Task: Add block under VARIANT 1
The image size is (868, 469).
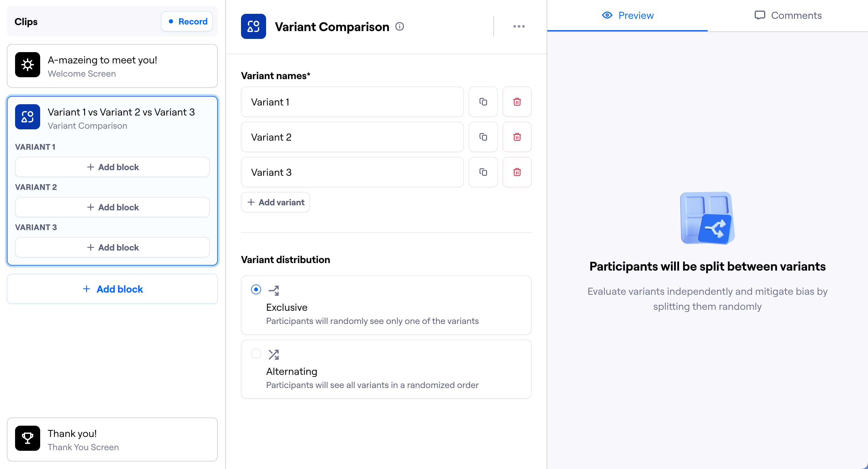Action: (112, 167)
